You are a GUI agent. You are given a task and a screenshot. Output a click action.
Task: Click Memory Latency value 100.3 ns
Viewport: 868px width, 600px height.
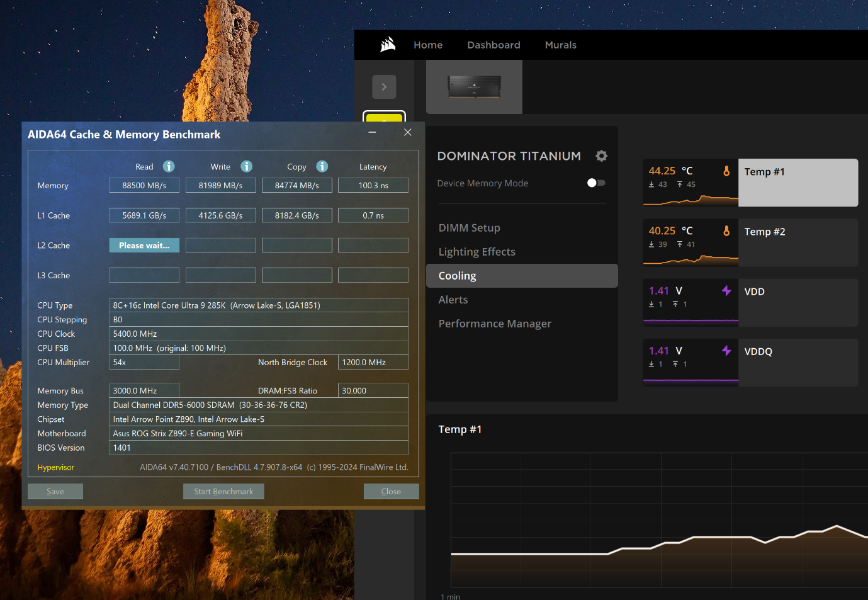373,185
